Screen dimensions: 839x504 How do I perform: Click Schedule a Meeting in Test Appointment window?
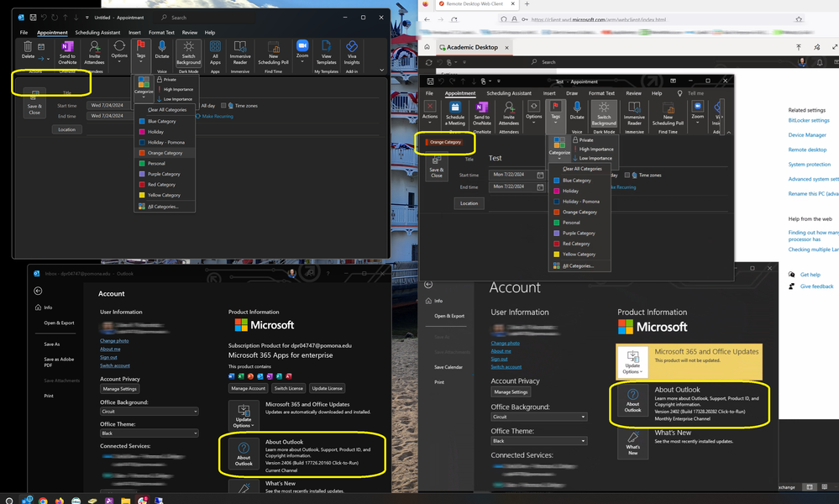point(455,113)
